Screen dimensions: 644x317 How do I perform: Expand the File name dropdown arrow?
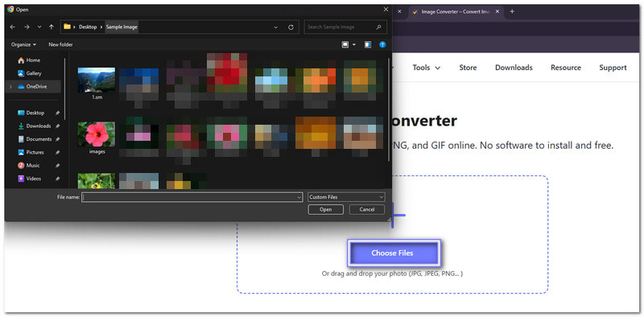coord(299,197)
